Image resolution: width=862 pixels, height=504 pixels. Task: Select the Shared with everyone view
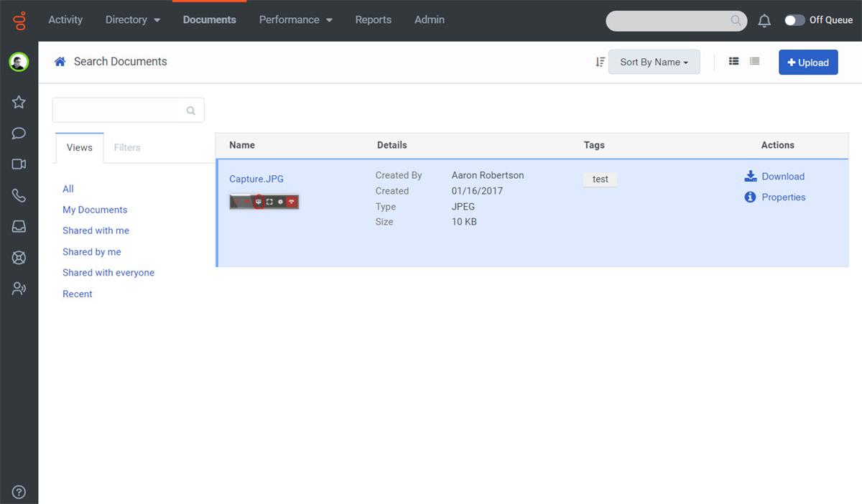[x=108, y=272]
